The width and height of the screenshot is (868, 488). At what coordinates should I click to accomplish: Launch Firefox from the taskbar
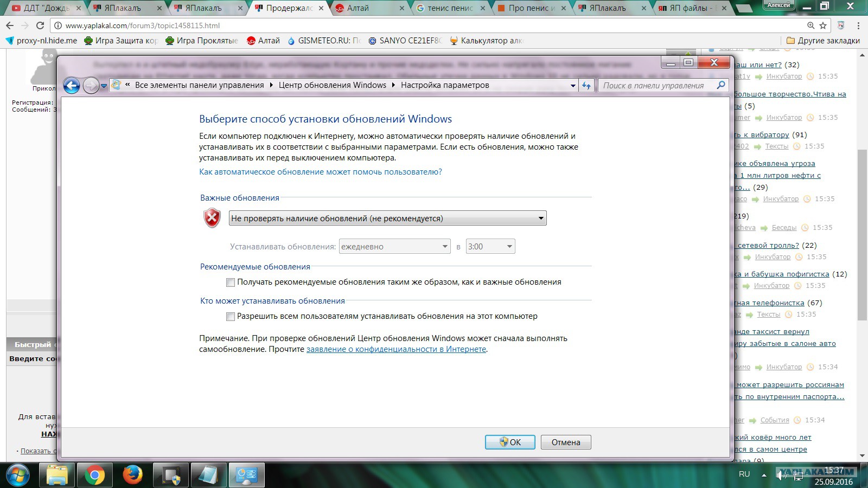click(132, 476)
